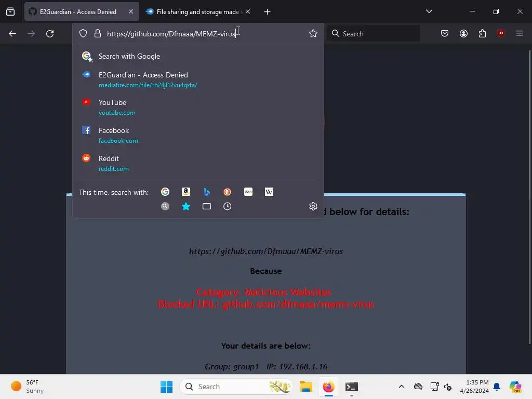This screenshot has width=532, height=399.
Task: Select Facebook suggestion
Action: click(198, 136)
